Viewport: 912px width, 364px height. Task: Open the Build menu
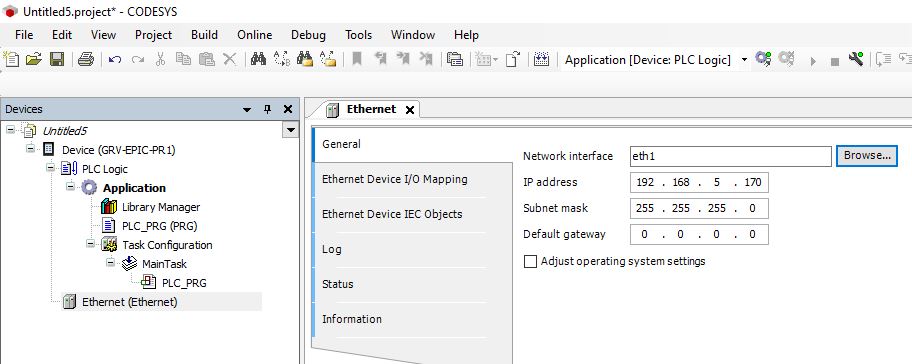pyautogui.click(x=204, y=35)
